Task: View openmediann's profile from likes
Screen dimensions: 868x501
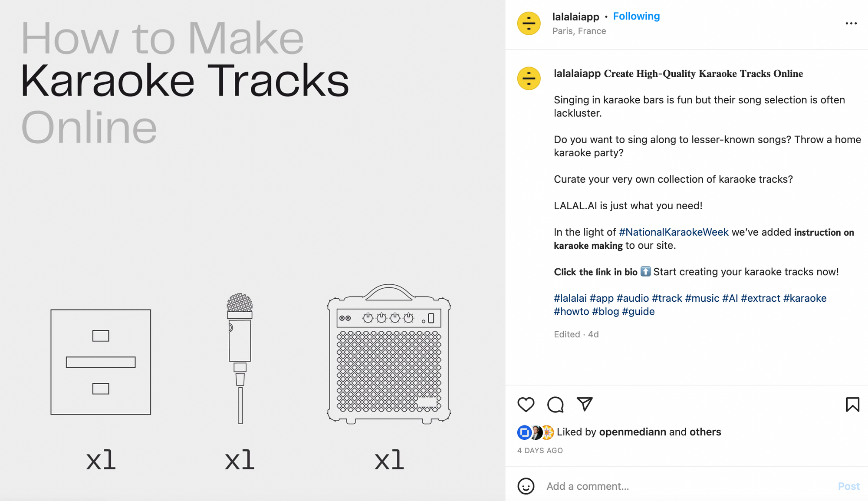Action: 632,432
